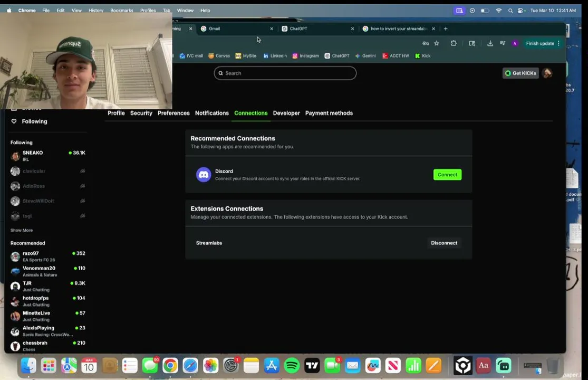Open the LinkedIn bookmark
The height and width of the screenshot is (380, 588).
(275, 56)
